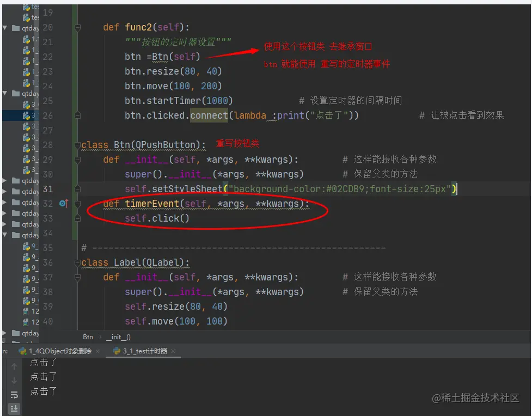Viewport: 532px width, 416px height.
Task: Click the #02CDB9 color value in setStyleSheet
Action: coord(345,188)
